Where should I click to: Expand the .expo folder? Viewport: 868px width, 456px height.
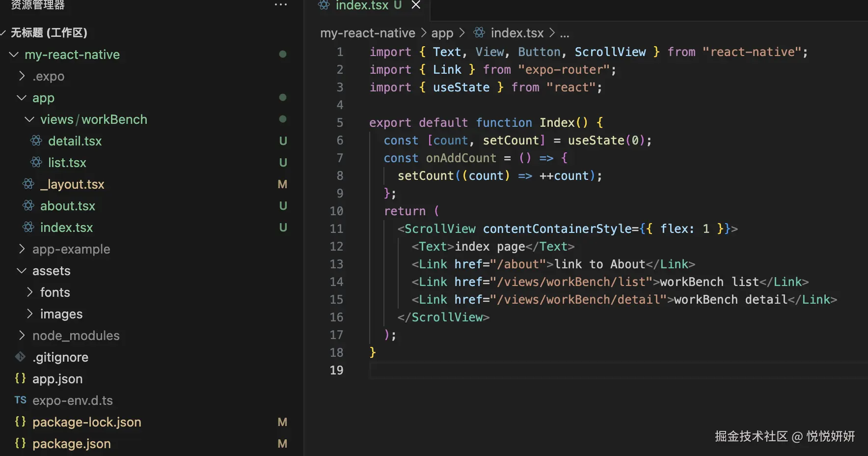pos(22,76)
